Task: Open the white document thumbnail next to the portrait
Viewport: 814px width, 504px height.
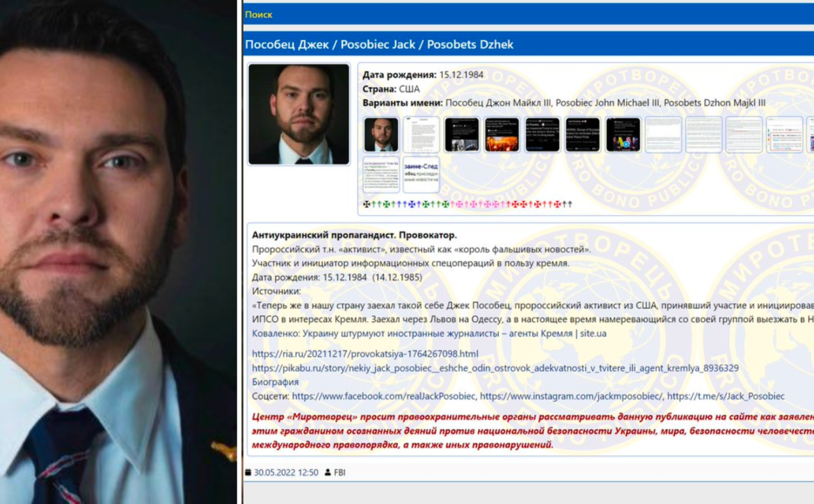Action: (x=421, y=135)
